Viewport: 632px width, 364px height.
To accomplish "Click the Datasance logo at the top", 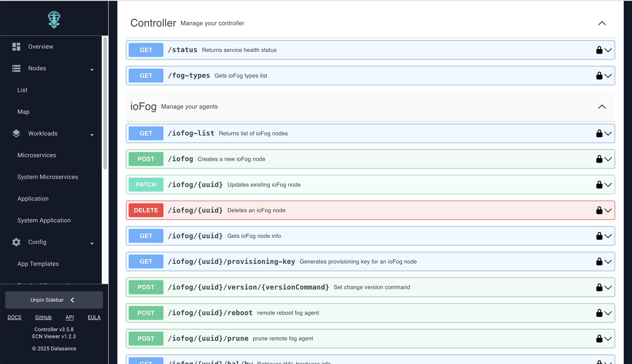I will click(54, 20).
